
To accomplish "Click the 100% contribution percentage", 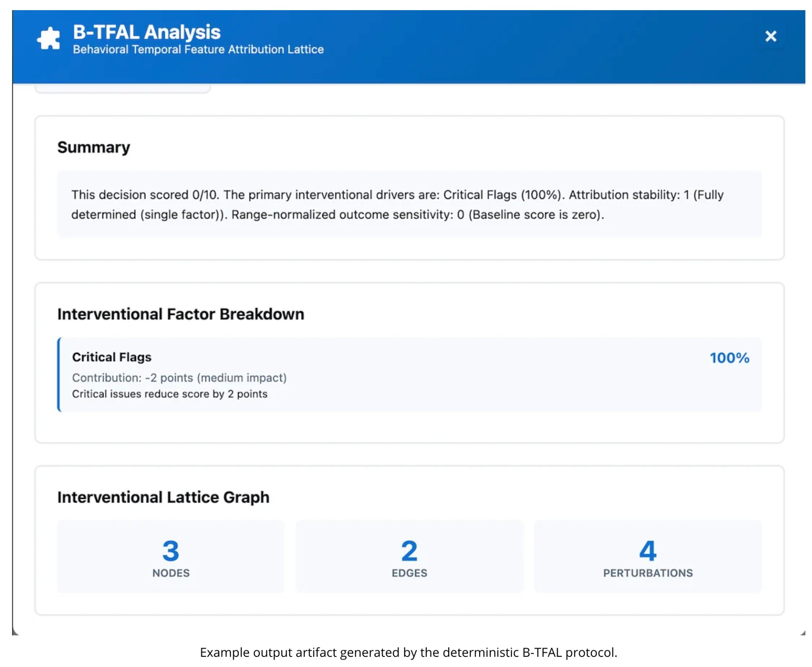I will [729, 358].
